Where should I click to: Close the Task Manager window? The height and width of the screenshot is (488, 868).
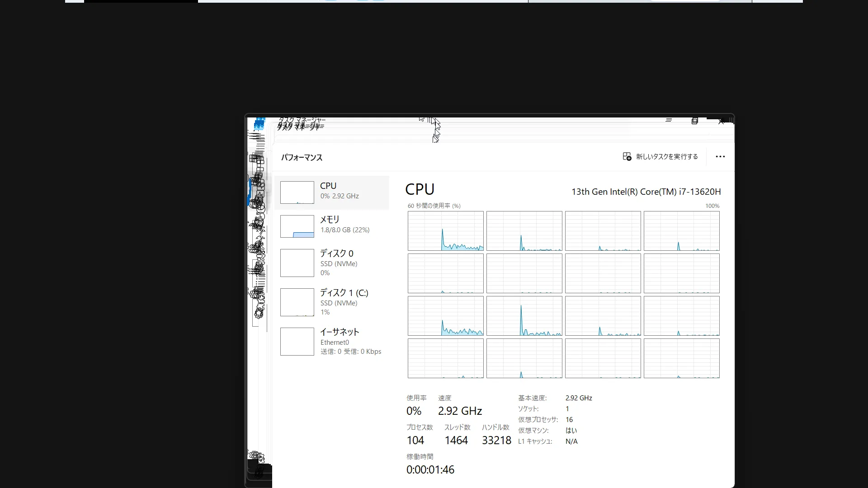[722, 121]
